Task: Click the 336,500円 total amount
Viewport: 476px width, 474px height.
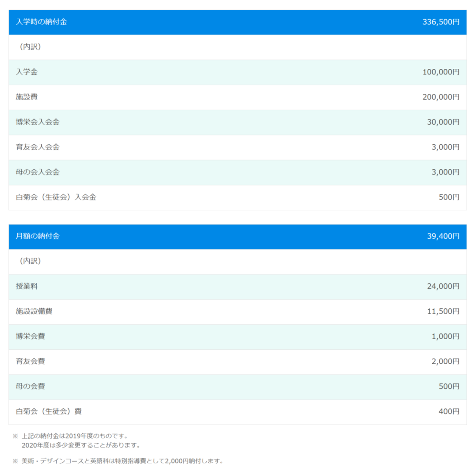Action: pyautogui.click(x=441, y=22)
